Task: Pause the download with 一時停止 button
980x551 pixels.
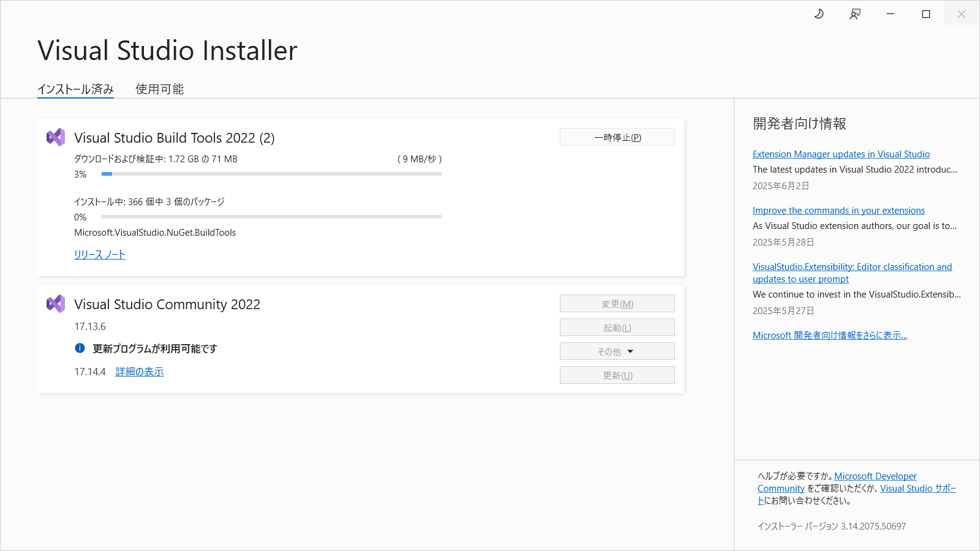Action: 617,137
